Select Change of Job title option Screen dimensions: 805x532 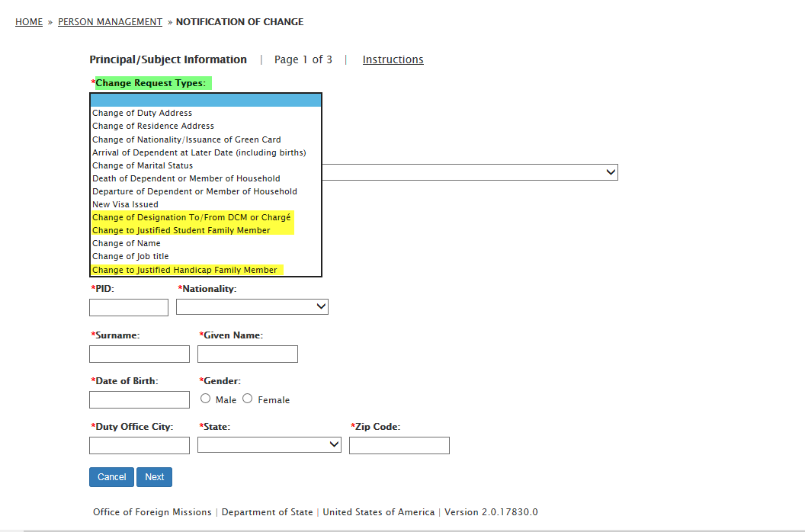206,256
